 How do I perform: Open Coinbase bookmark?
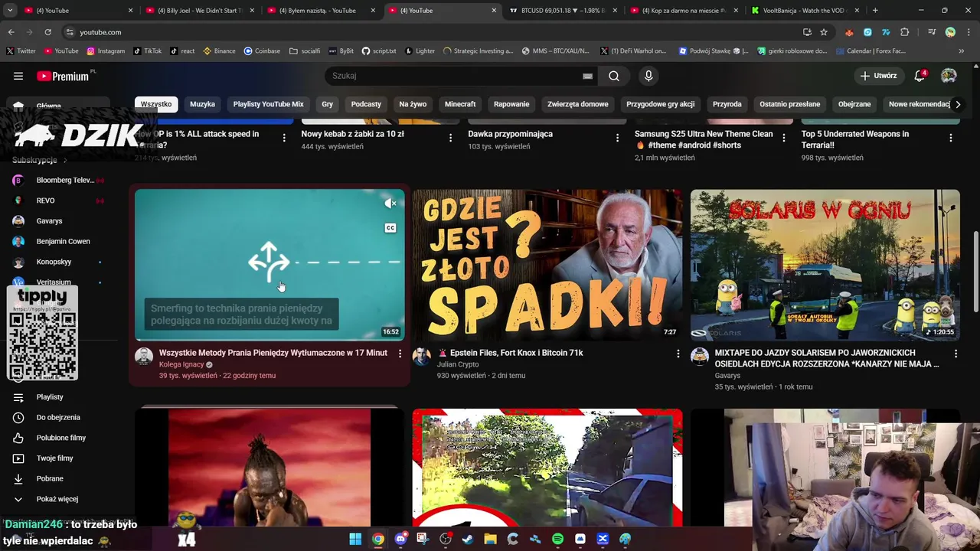pyautogui.click(x=262, y=51)
